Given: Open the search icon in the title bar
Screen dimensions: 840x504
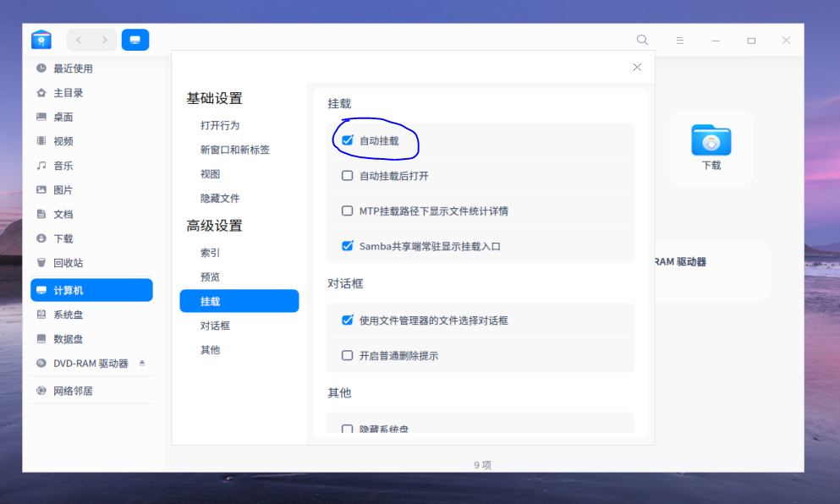Looking at the screenshot, I should click(x=642, y=40).
